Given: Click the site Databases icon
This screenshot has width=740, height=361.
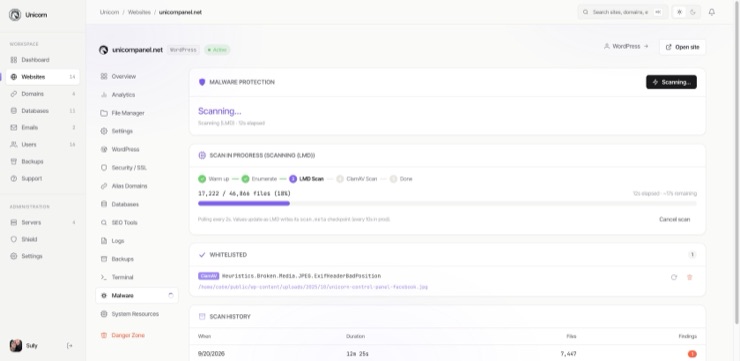Looking at the screenshot, I should (104, 204).
